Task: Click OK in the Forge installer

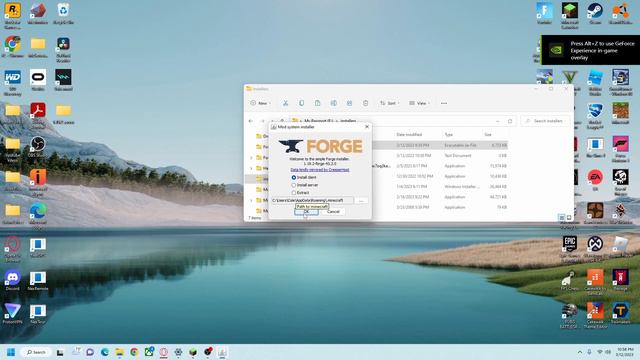Action: (306, 211)
